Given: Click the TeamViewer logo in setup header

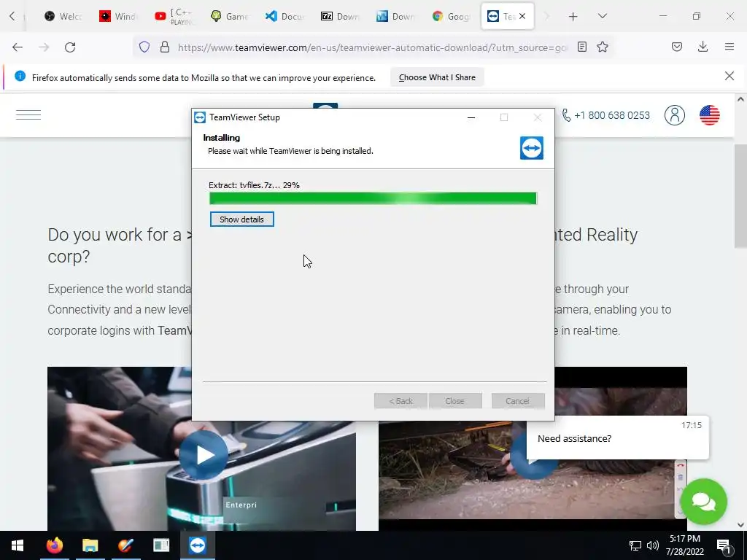Looking at the screenshot, I should click(x=532, y=148).
